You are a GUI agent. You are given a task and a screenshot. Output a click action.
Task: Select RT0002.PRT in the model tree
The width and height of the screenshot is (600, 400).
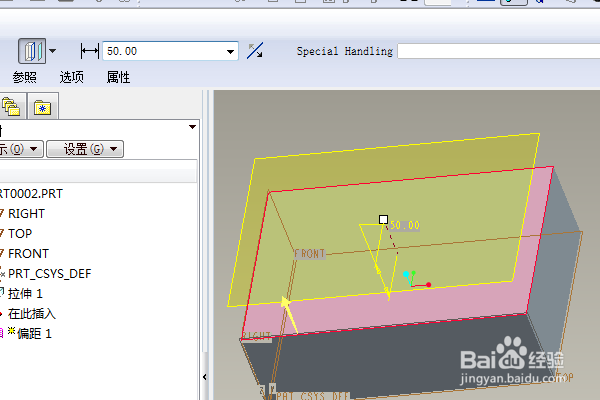tap(31, 194)
